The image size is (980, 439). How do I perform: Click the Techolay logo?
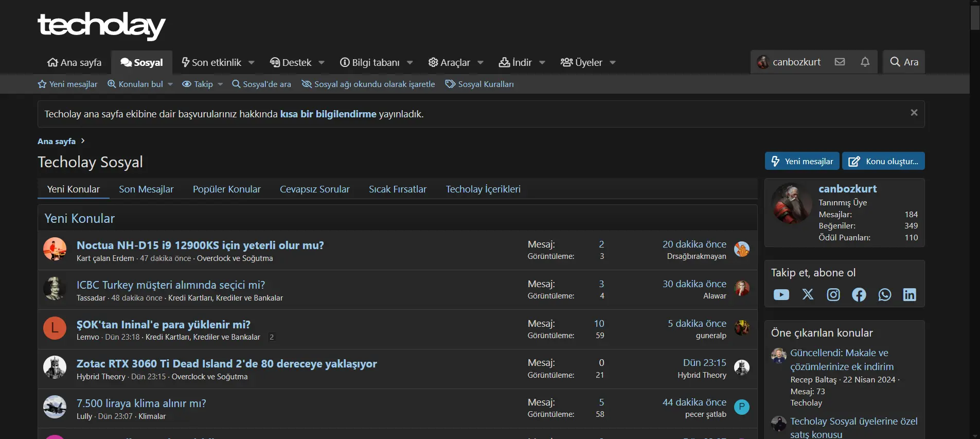[x=101, y=26]
